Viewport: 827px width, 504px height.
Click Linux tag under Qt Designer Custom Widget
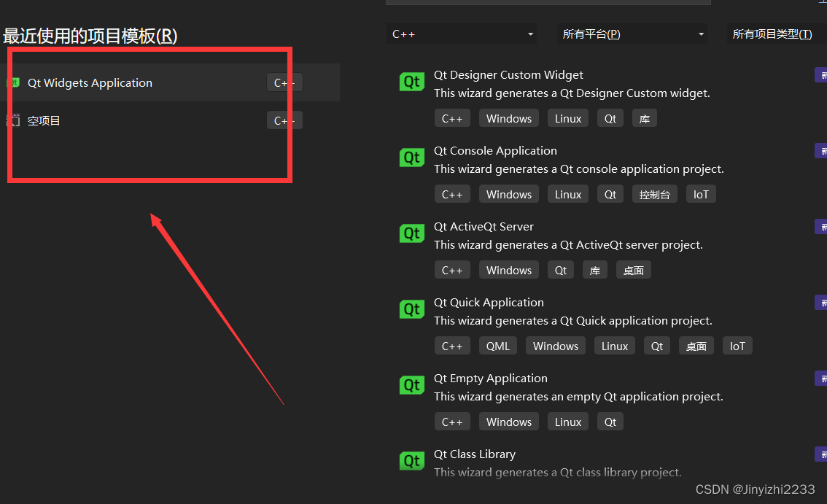(x=568, y=119)
